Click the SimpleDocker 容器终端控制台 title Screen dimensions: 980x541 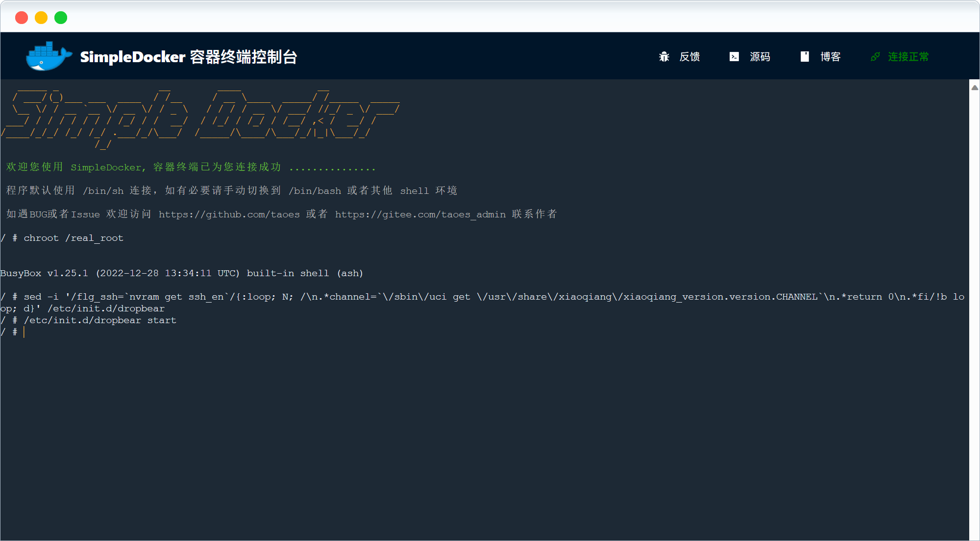189,57
